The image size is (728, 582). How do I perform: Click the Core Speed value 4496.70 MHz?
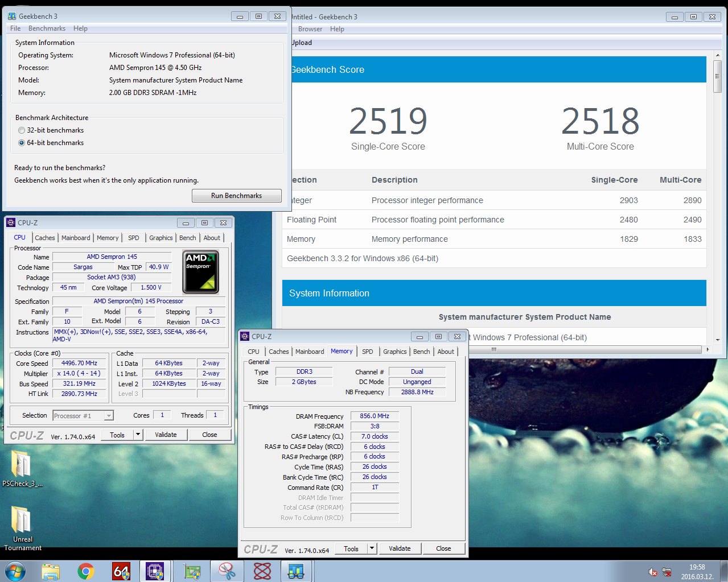pos(79,363)
